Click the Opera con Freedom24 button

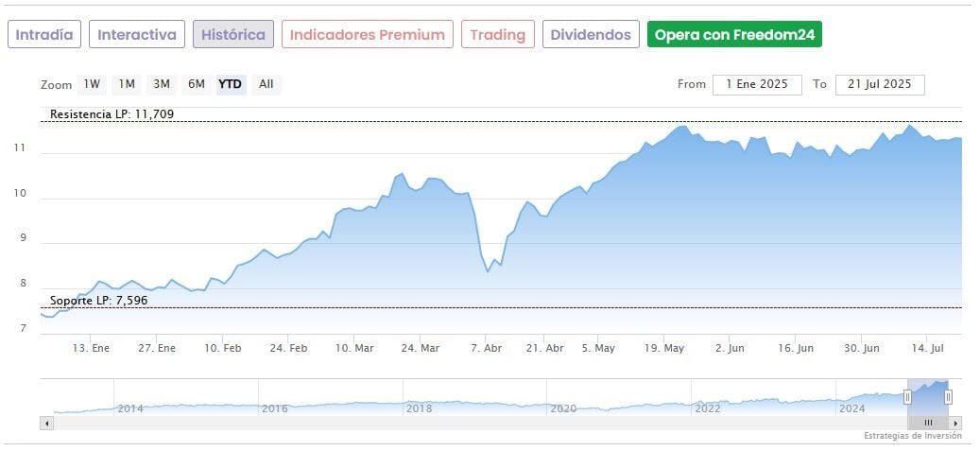tap(734, 35)
